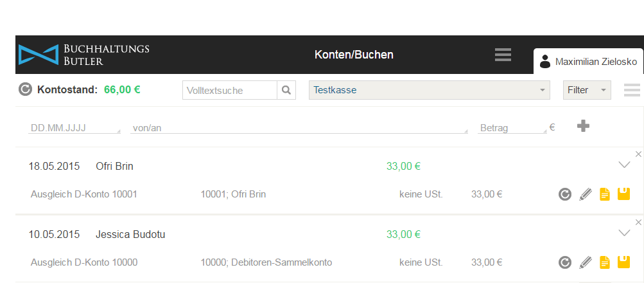
Task: Open the Maximilian Zielosko user tab
Action: pyautogui.click(x=588, y=61)
